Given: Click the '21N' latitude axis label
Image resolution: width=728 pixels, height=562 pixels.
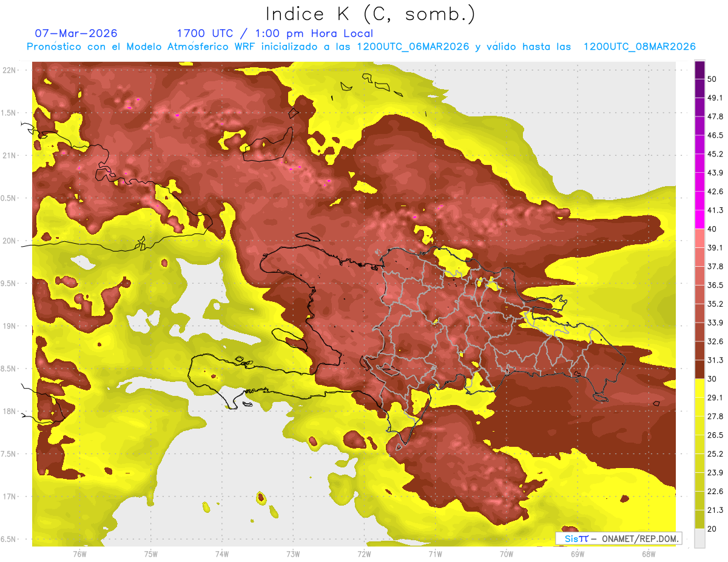Looking at the screenshot, I should [10, 156].
